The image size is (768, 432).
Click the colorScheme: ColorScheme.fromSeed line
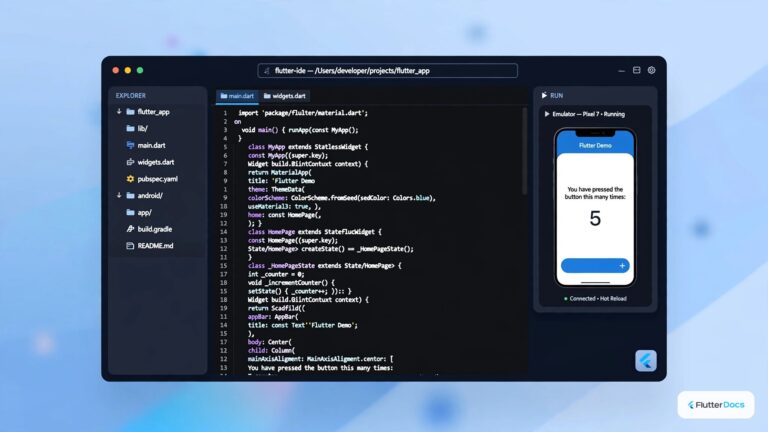[342, 198]
